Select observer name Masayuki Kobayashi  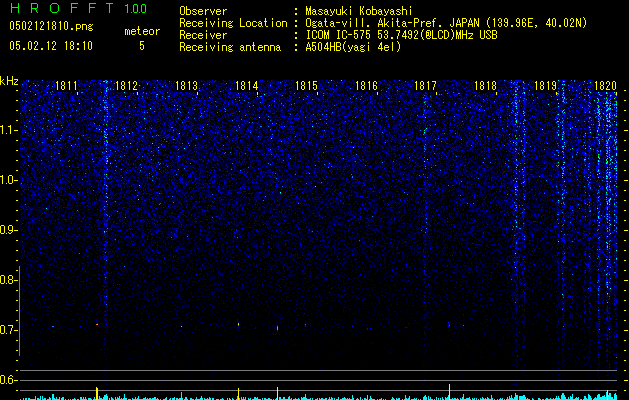click(x=359, y=11)
